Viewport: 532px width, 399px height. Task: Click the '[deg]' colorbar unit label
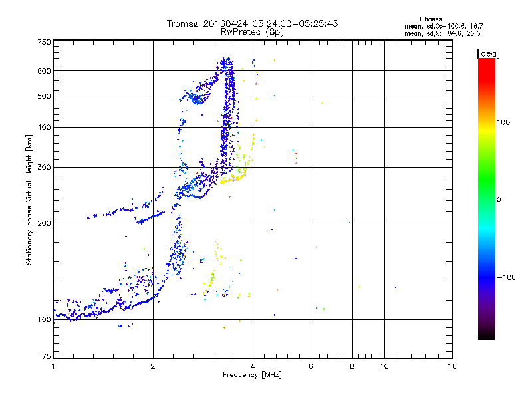point(488,53)
